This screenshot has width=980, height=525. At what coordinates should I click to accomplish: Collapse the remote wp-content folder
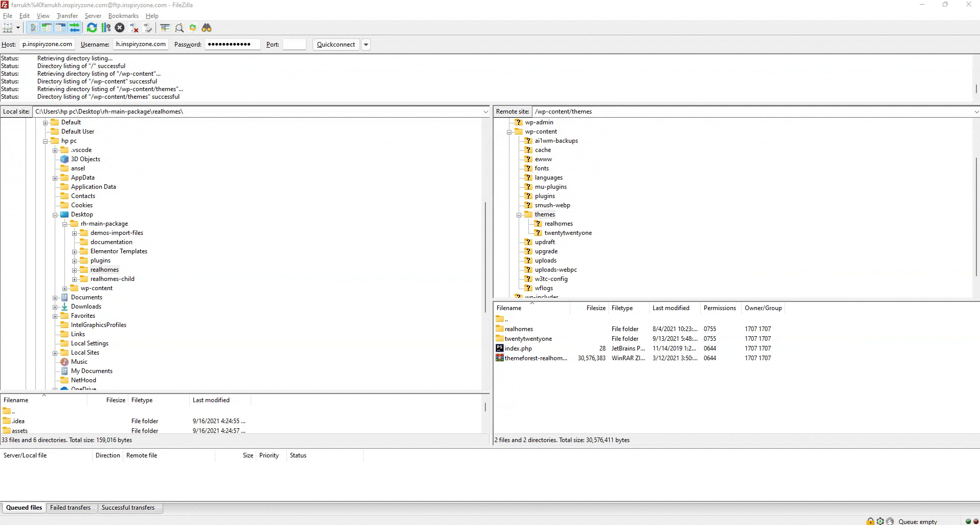click(509, 132)
